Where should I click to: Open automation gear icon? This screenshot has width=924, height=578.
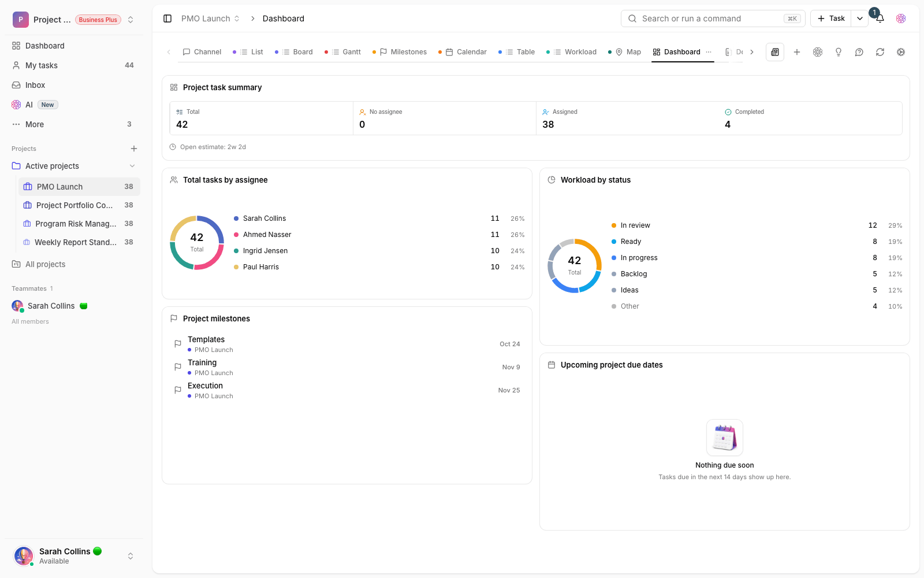click(901, 52)
